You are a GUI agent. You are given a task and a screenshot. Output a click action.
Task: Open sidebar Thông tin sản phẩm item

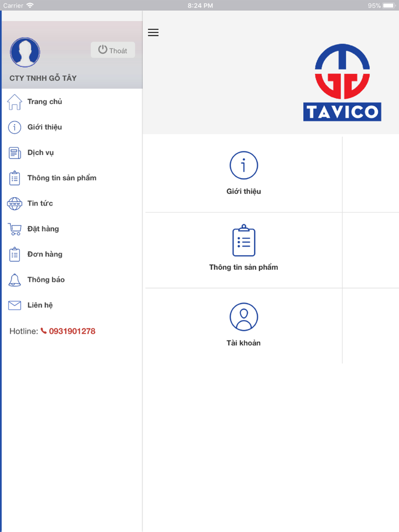click(61, 178)
